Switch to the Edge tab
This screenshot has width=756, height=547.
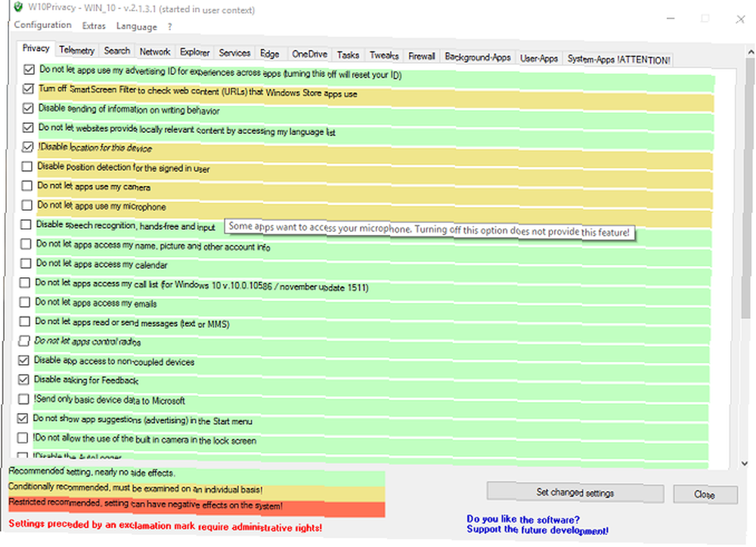270,54
